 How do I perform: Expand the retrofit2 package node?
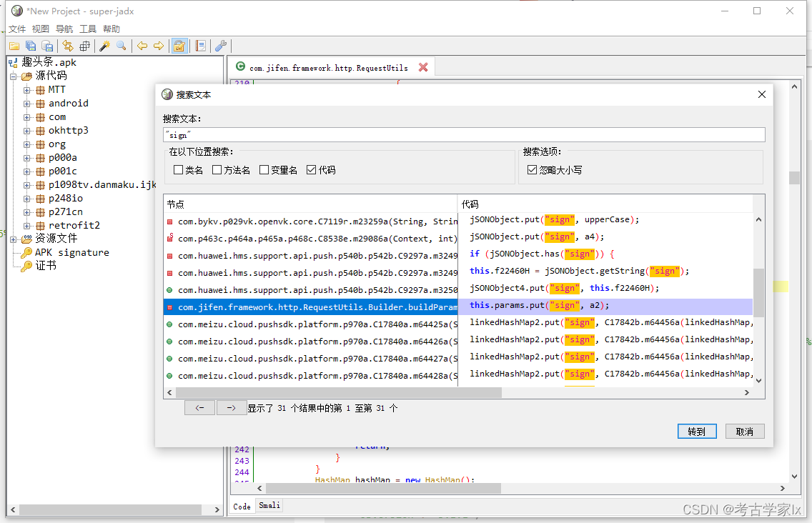[x=26, y=225]
